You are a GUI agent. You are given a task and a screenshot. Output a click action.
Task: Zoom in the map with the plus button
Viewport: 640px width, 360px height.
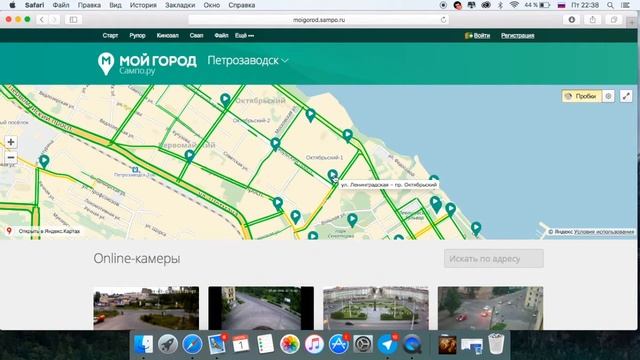[x=11, y=142]
